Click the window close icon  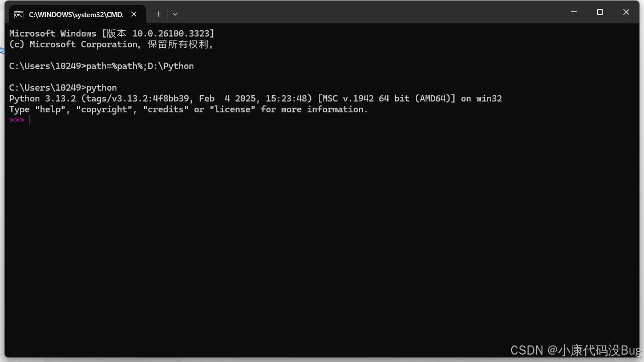[626, 11]
